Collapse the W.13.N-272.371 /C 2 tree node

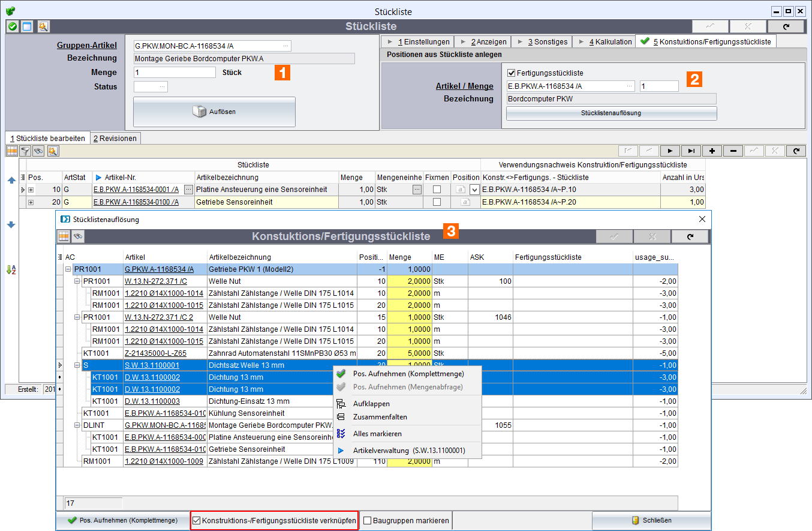tap(77, 317)
